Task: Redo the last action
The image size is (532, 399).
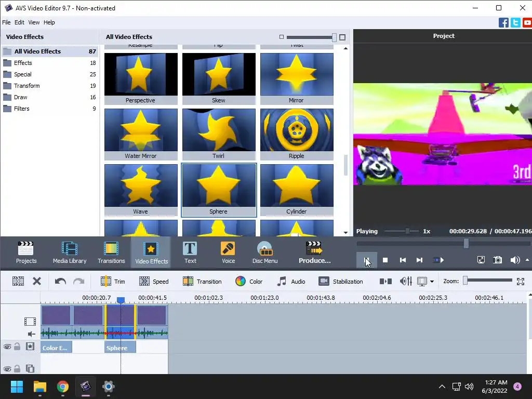Action: pos(79,281)
